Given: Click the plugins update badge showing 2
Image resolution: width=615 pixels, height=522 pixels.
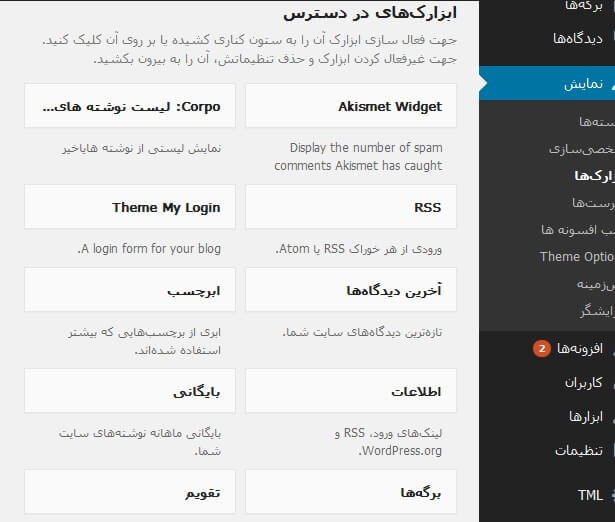Looking at the screenshot, I should (542, 348).
